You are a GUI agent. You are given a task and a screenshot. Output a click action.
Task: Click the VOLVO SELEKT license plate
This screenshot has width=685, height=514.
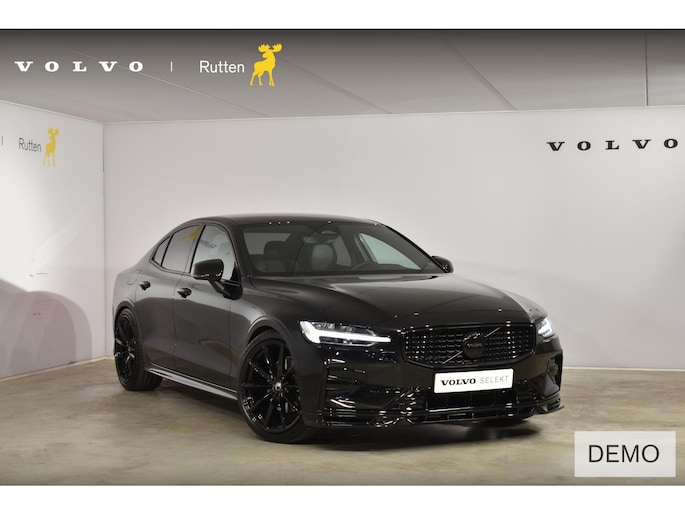tap(474, 381)
